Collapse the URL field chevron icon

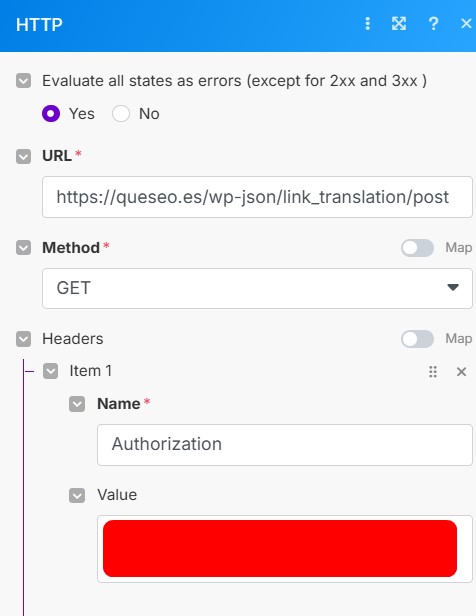point(24,156)
